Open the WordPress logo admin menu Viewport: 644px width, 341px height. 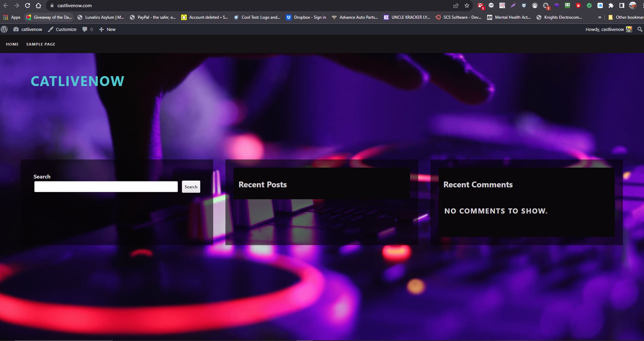point(4,29)
